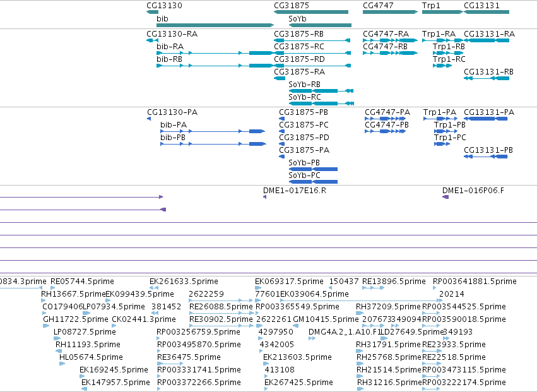
Task: Click transcript CG4747-RA
Action: click(390, 40)
